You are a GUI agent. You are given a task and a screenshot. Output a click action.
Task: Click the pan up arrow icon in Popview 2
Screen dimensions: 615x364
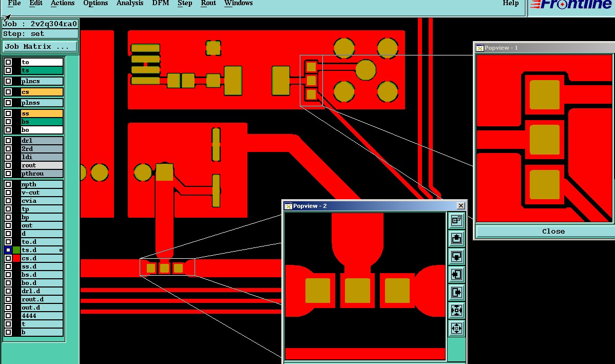[x=456, y=239]
